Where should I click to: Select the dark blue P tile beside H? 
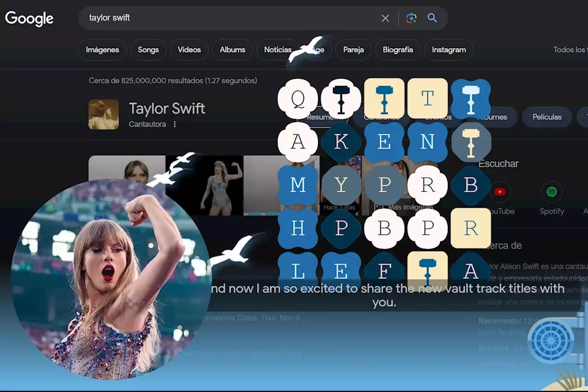341,228
